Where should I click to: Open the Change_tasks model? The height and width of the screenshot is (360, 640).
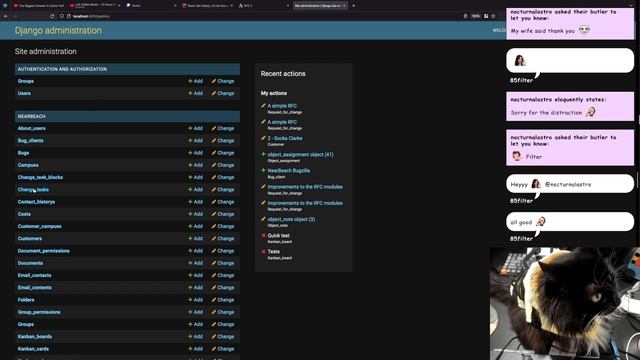(33, 190)
